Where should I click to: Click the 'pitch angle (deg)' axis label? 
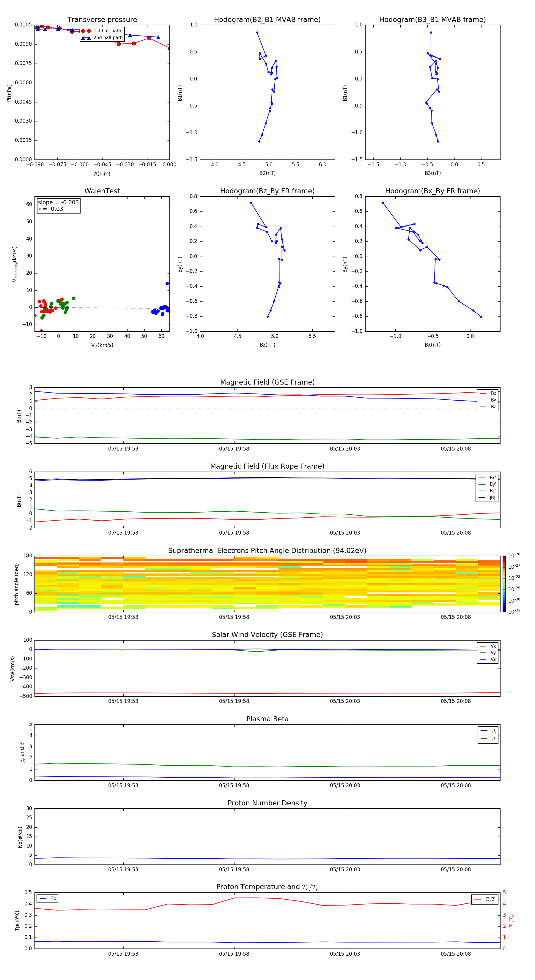tap(16, 584)
